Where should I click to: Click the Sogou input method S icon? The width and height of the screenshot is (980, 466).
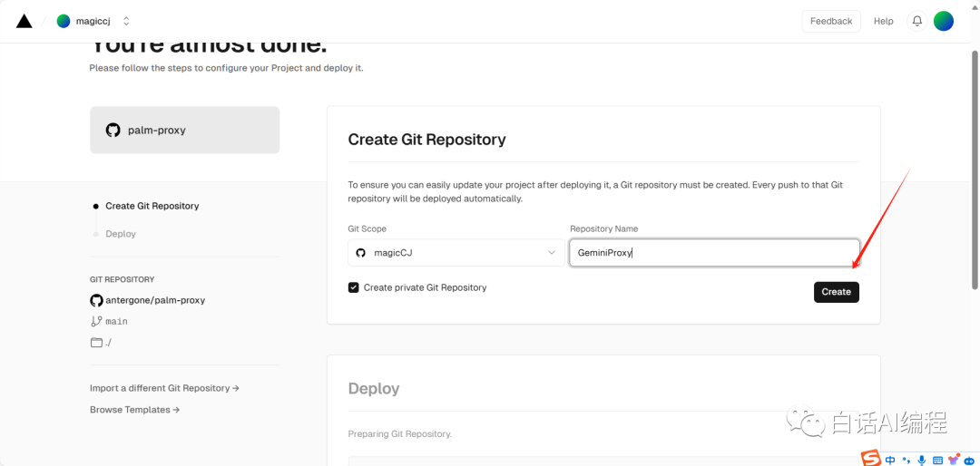point(870,459)
